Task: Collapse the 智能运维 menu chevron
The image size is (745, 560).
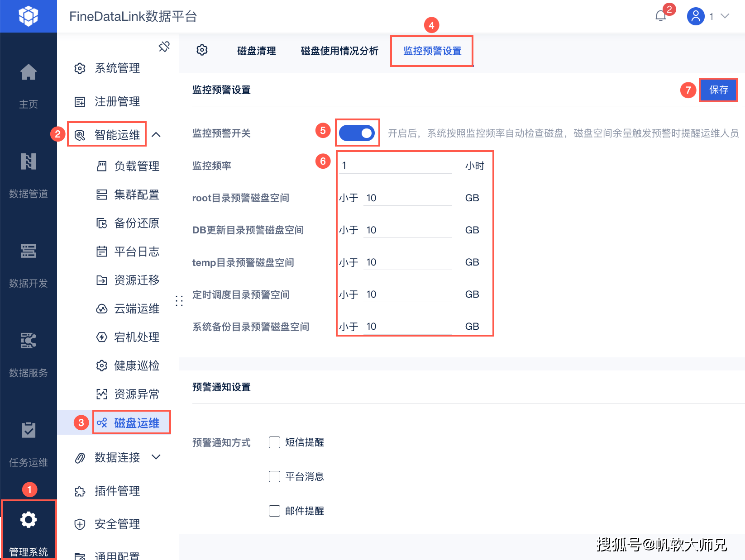Action: tap(156, 135)
